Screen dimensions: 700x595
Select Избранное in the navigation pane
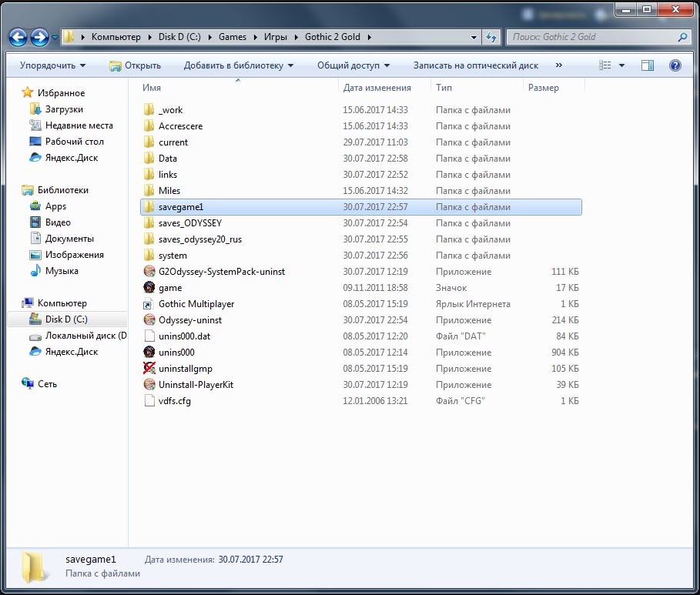(54, 93)
